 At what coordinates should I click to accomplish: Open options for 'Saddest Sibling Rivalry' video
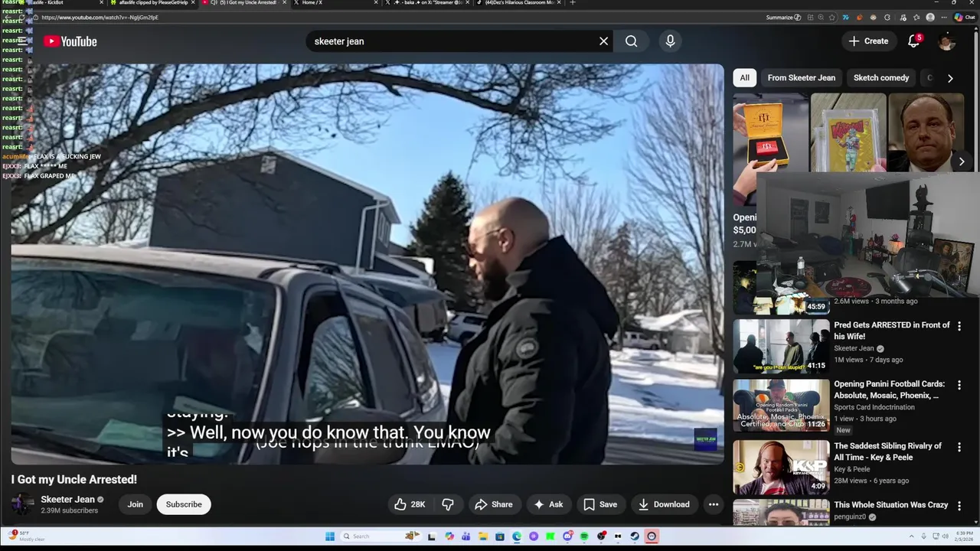[959, 447]
